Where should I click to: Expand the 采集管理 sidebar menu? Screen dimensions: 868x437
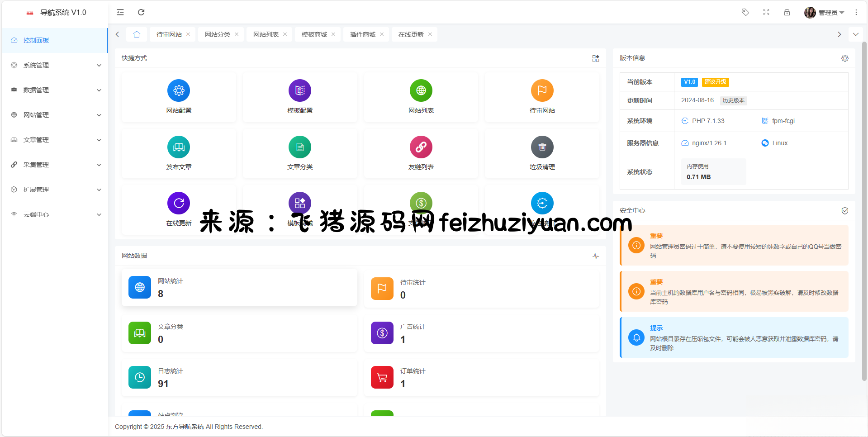click(55, 165)
